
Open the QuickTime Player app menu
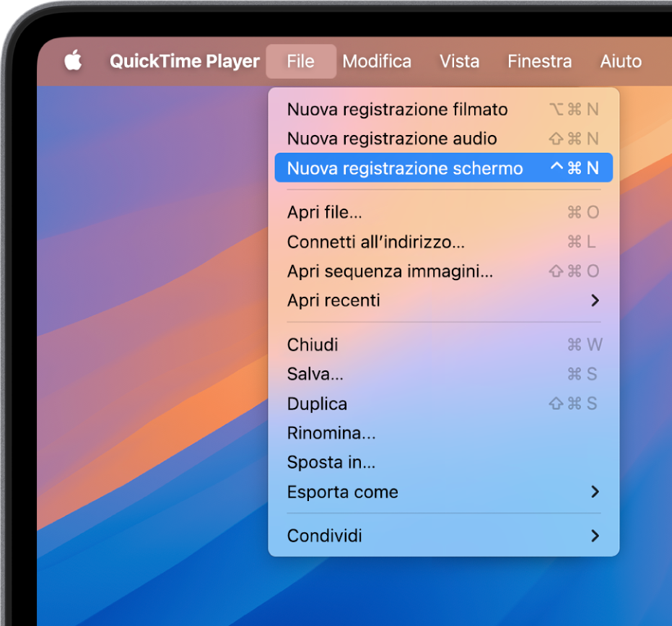(x=185, y=61)
